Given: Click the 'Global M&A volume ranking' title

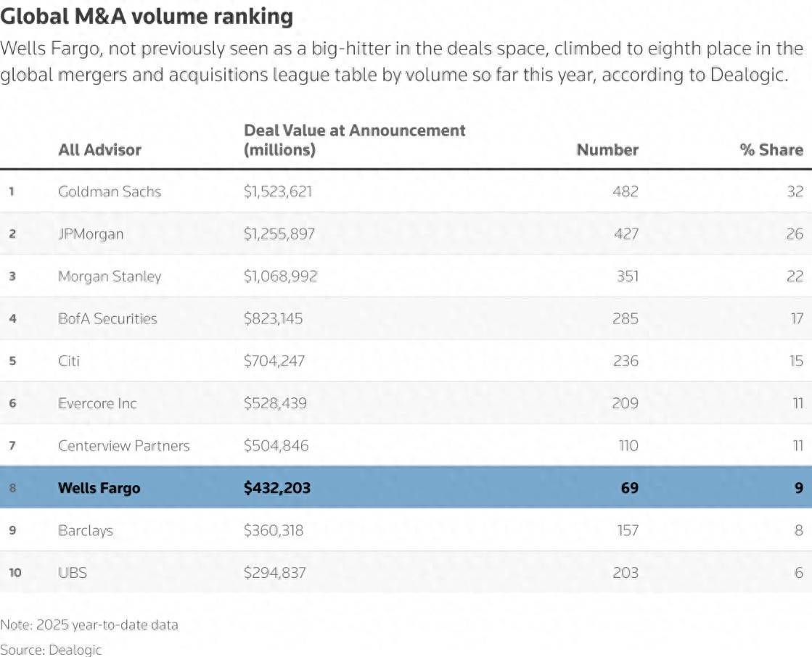Looking at the screenshot, I should pos(147,16).
